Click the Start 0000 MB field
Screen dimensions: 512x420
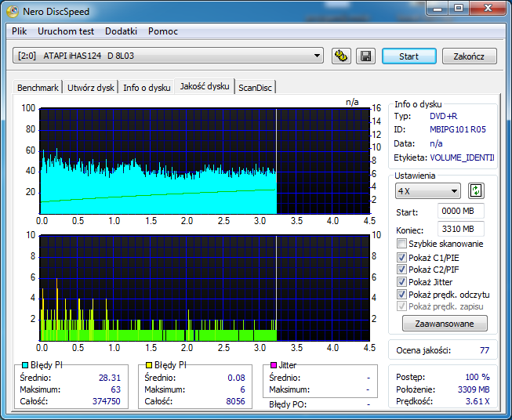point(461,211)
